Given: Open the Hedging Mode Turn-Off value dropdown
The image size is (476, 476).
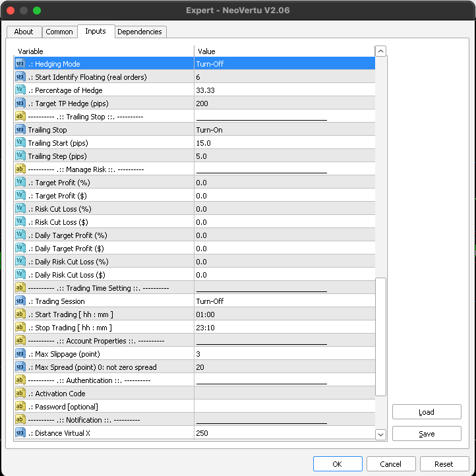Looking at the screenshot, I should coord(283,64).
